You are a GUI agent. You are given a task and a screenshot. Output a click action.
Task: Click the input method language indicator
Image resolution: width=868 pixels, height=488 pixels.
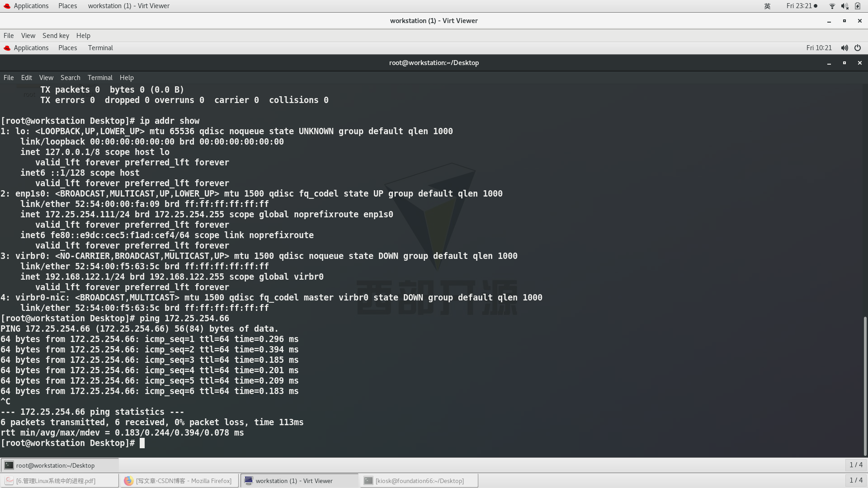[767, 6]
